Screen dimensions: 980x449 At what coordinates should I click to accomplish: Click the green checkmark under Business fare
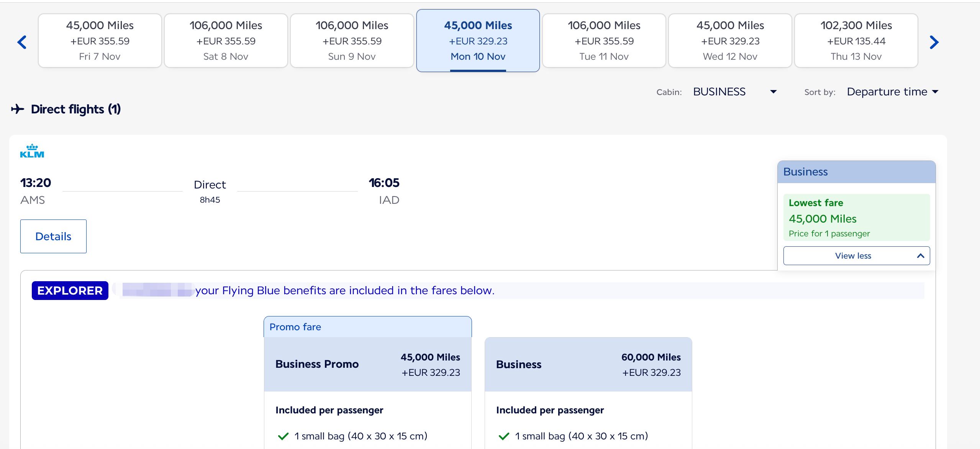pos(504,436)
